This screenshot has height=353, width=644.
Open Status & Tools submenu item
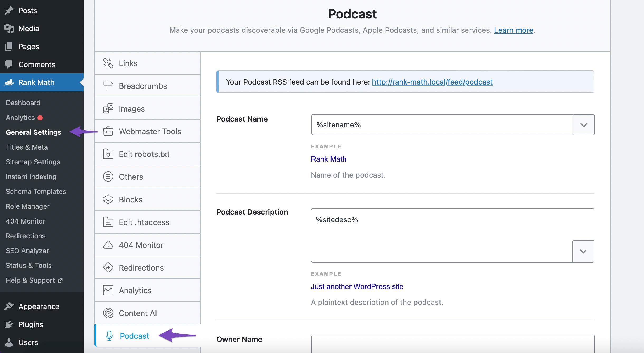29,266
